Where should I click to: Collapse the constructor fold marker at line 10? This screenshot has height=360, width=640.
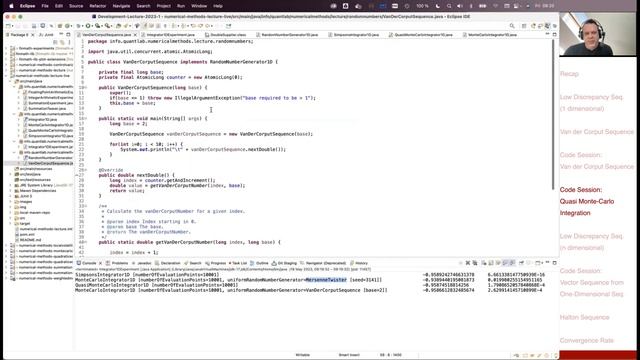[85, 88]
